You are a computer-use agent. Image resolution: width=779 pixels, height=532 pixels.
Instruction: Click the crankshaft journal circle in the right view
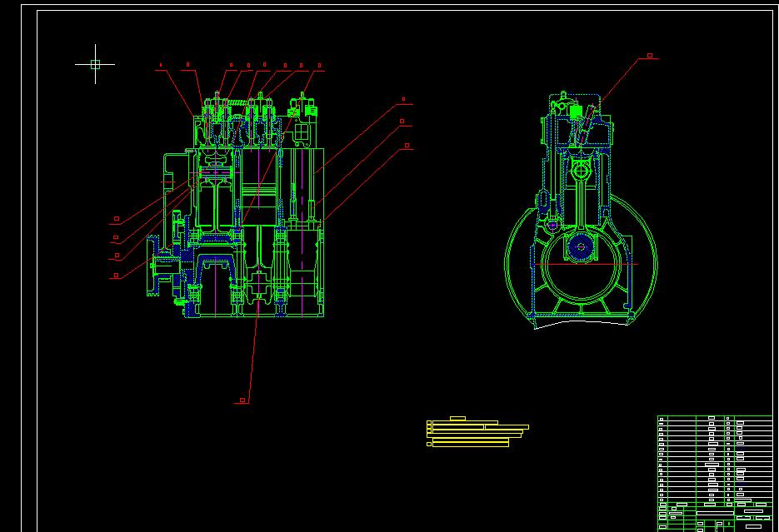pos(580,247)
